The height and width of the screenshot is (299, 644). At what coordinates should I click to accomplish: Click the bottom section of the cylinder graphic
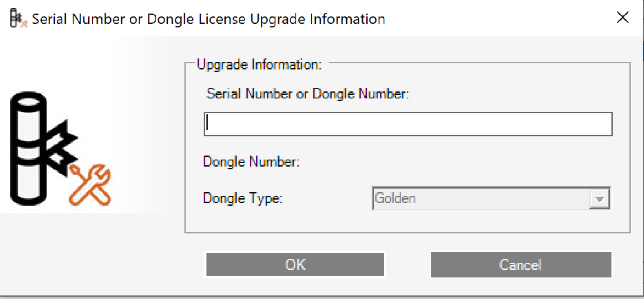28,187
